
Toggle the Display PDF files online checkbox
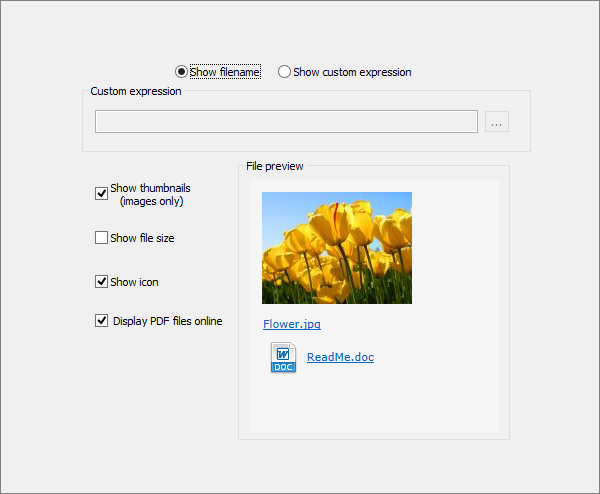(101, 321)
